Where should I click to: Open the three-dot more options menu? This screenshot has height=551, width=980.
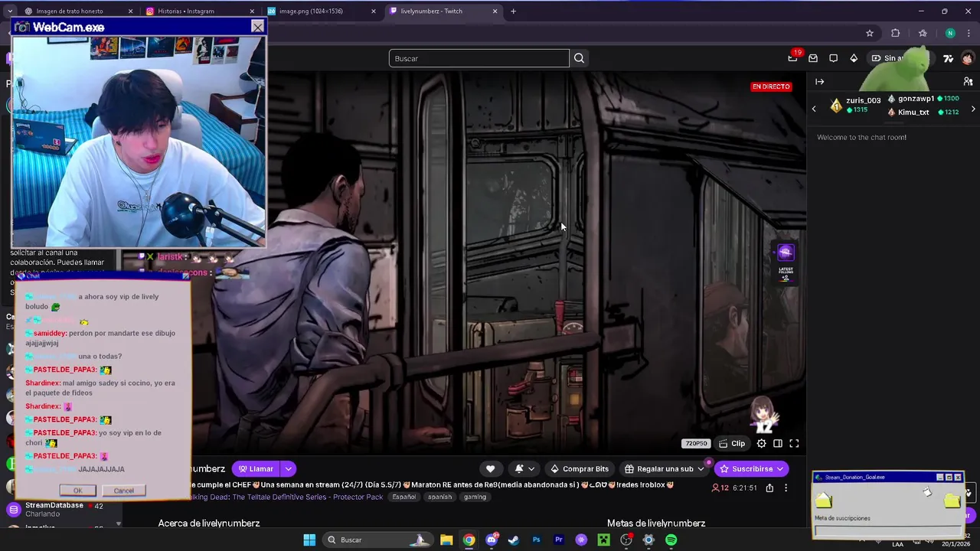786,487
